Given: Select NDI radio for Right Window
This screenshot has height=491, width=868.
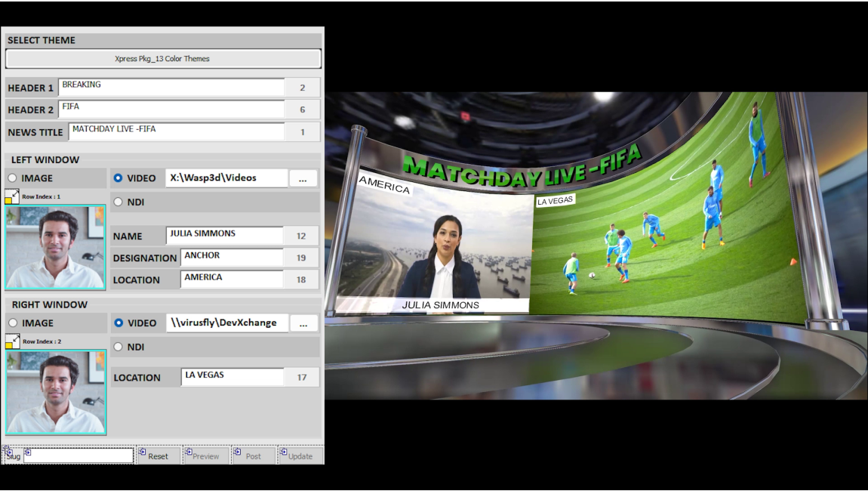Looking at the screenshot, I should pyautogui.click(x=118, y=347).
